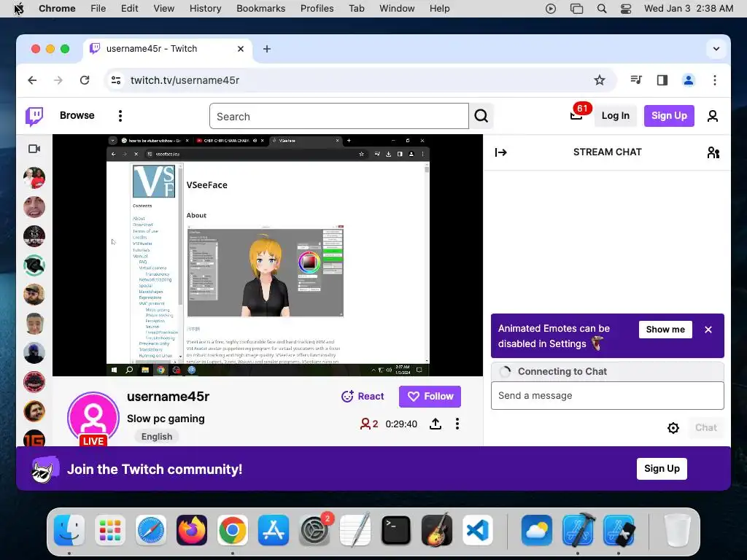Open the stream more options dots
Viewport: 747px width, 560px height.
(457, 424)
